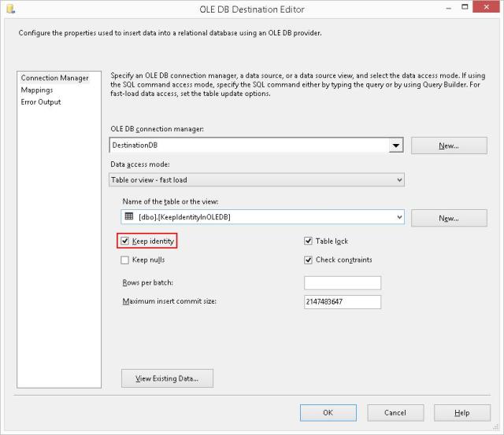Click the dialog icon in title bar

coord(10,9)
